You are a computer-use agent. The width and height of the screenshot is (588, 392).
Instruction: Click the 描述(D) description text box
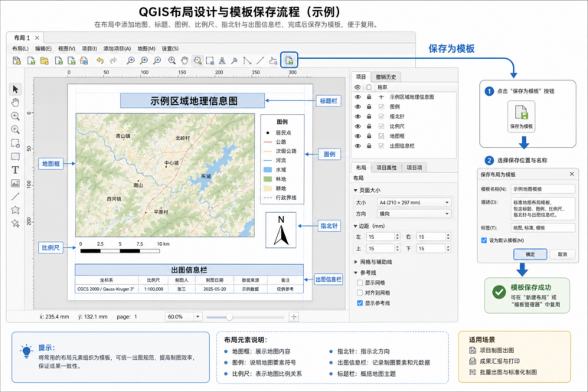coord(543,208)
